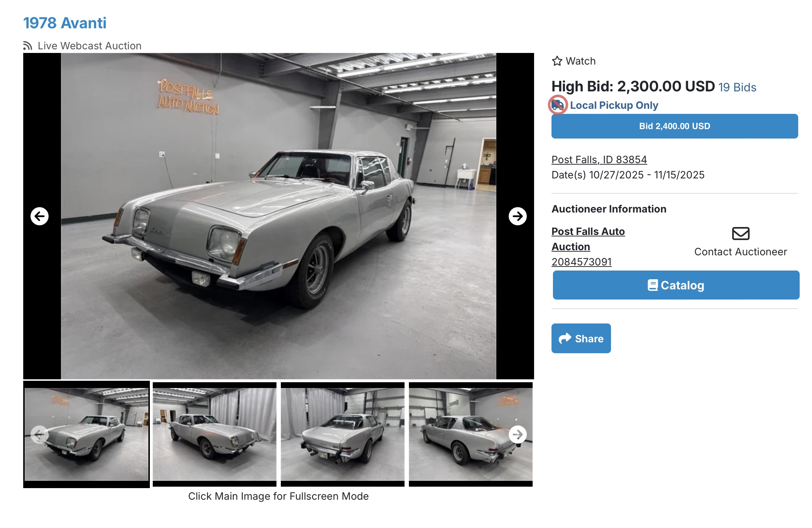Advance to next main image arrow
Screen dimensions: 812x528
pyautogui.click(x=517, y=216)
